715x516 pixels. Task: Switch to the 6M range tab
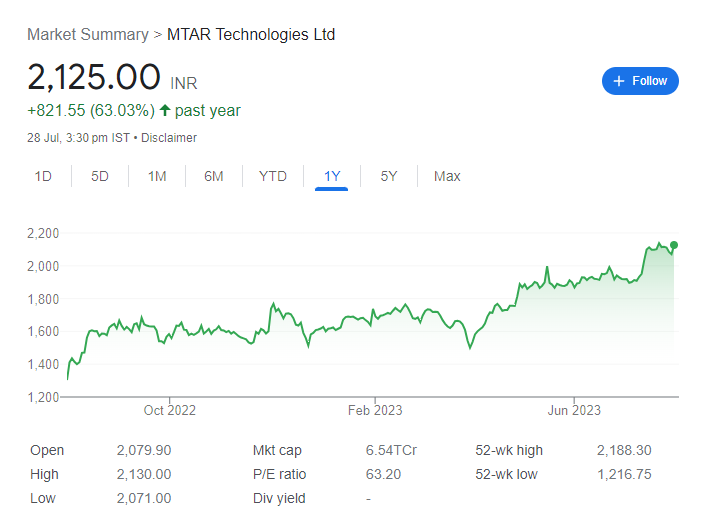[x=214, y=176]
